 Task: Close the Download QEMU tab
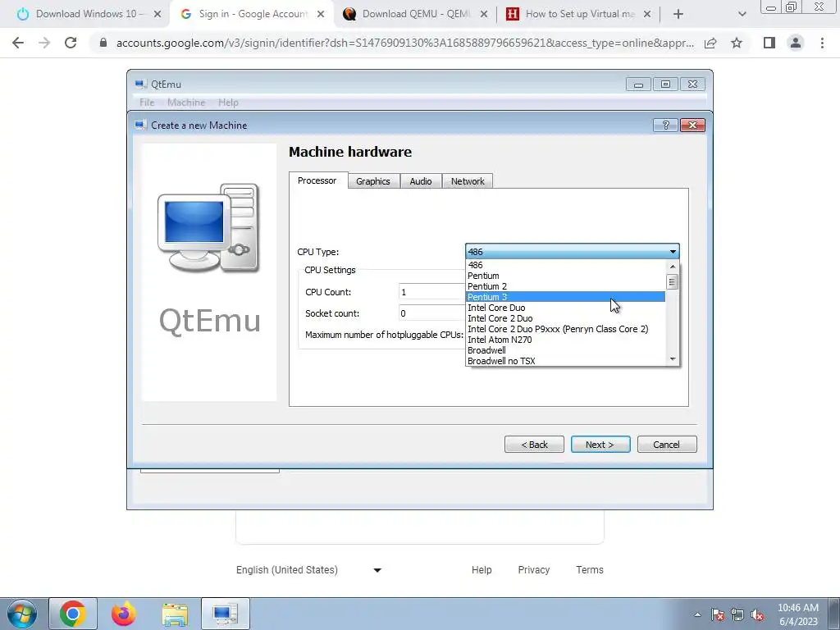point(484,14)
